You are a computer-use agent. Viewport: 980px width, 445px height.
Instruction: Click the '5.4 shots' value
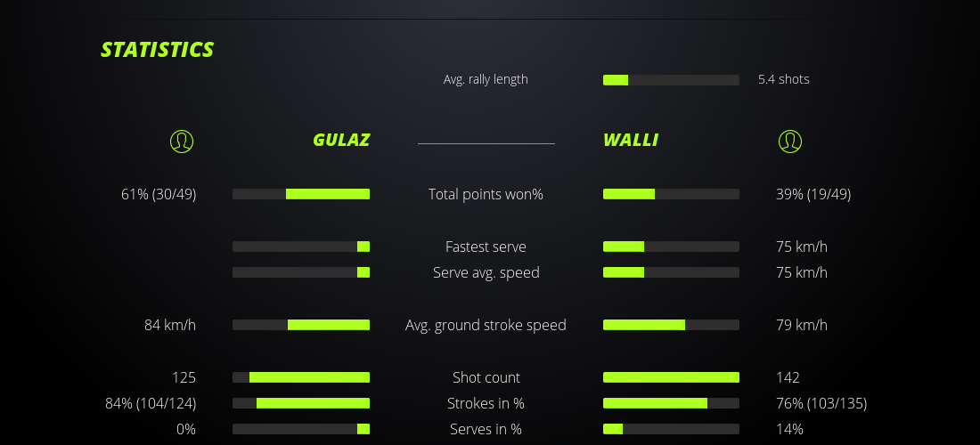(x=784, y=79)
